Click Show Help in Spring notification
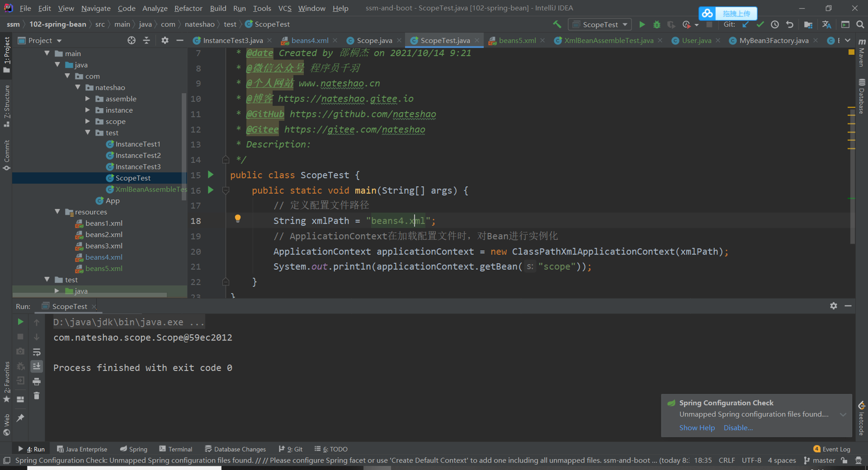Image resolution: width=868 pixels, height=470 pixels. (697, 428)
